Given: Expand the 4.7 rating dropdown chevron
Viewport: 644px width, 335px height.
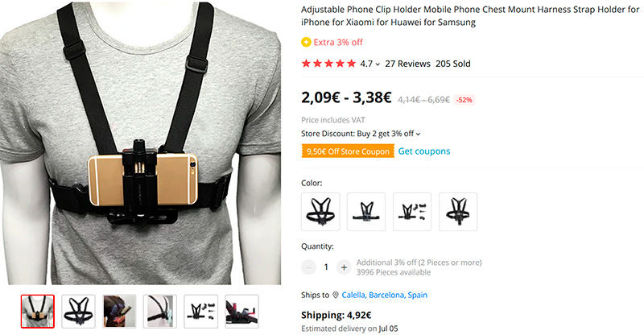Looking at the screenshot, I should tap(378, 64).
